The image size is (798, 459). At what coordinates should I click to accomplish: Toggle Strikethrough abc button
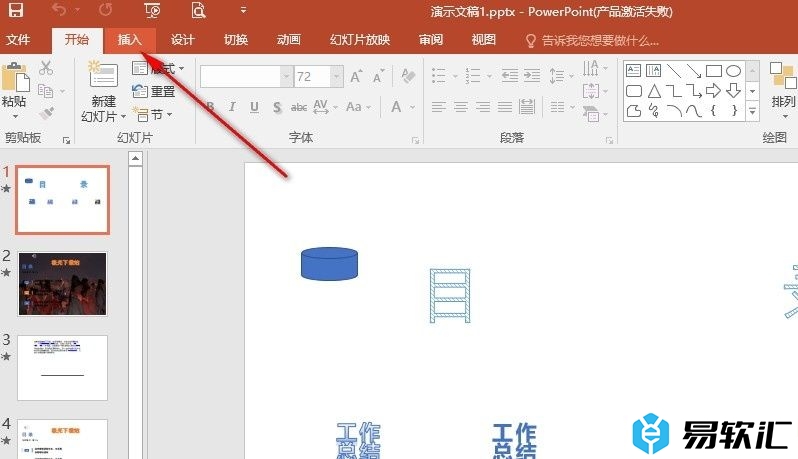[x=299, y=107]
